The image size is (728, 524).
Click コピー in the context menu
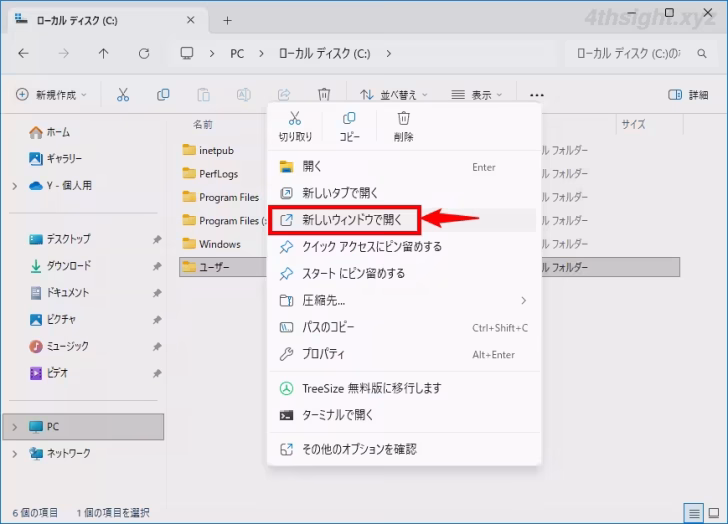(349, 127)
